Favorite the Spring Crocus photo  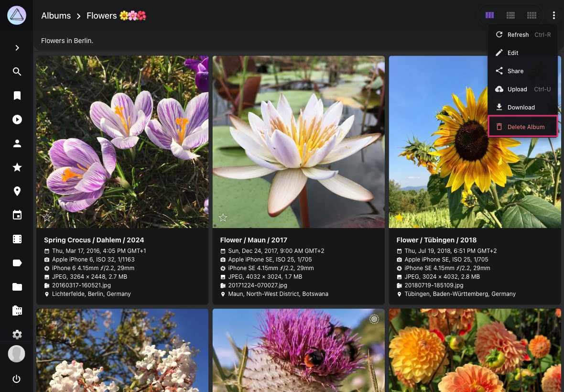pyautogui.click(x=46, y=218)
